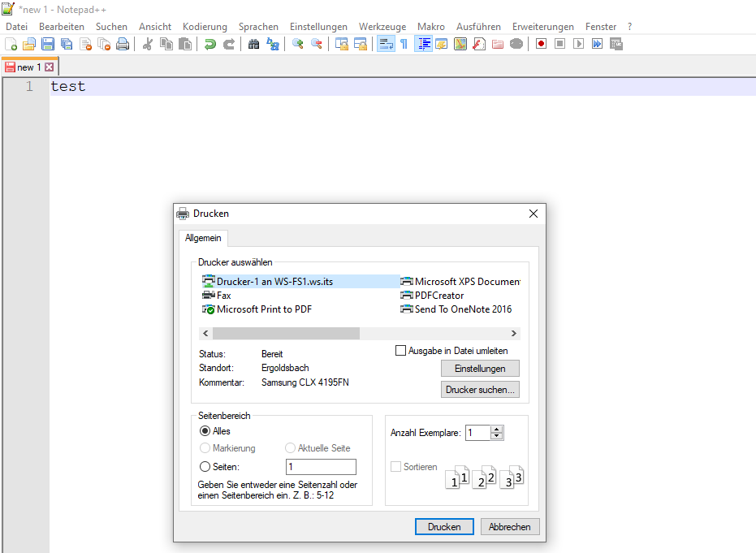Play recorded macro triangle icon

(x=578, y=45)
